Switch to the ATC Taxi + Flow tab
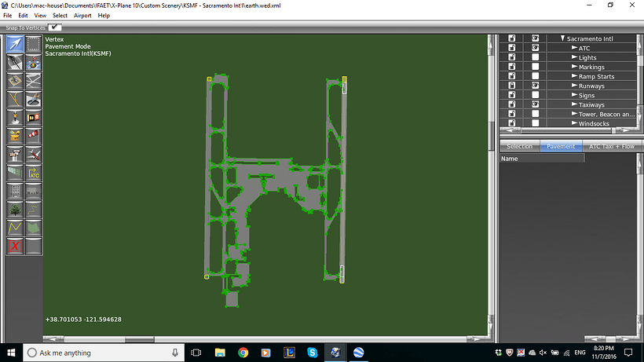The image size is (644, 362). [x=612, y=146]
